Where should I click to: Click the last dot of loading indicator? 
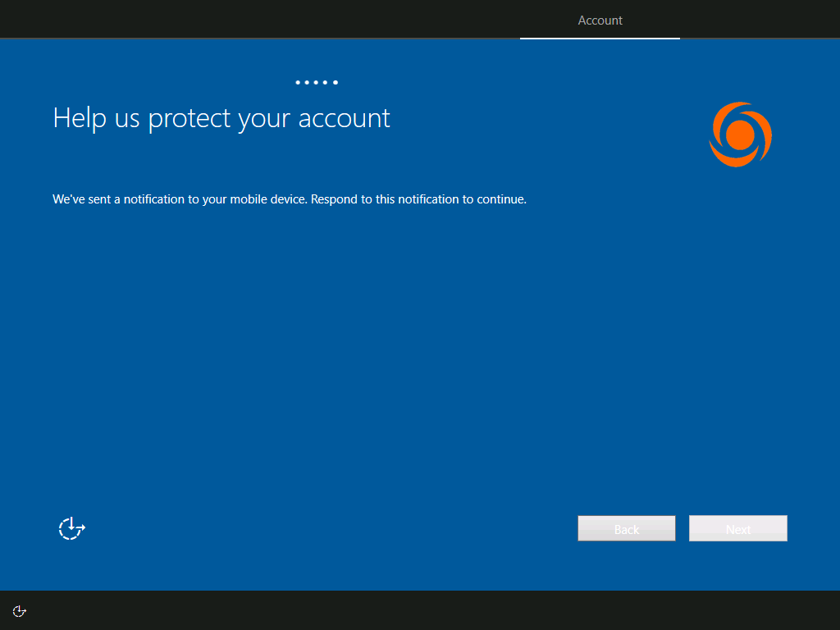pyautogui.click(x=336, y=82)
